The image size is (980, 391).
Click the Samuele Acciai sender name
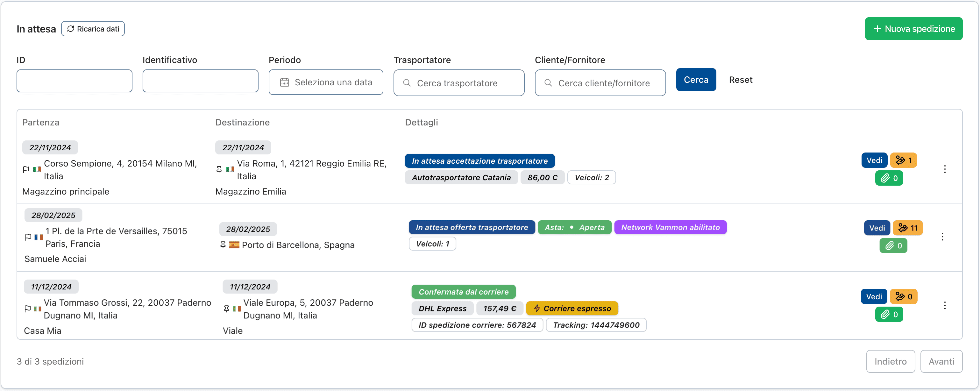[55, 259]
